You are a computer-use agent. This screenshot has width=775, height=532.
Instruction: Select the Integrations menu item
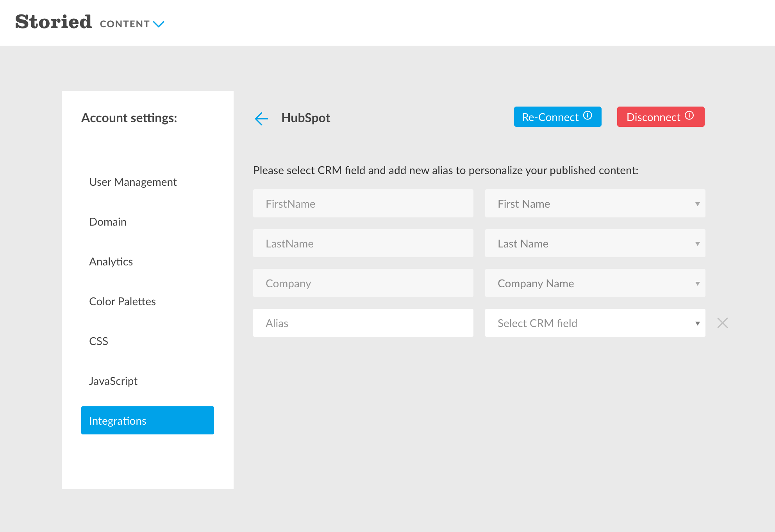147,421
